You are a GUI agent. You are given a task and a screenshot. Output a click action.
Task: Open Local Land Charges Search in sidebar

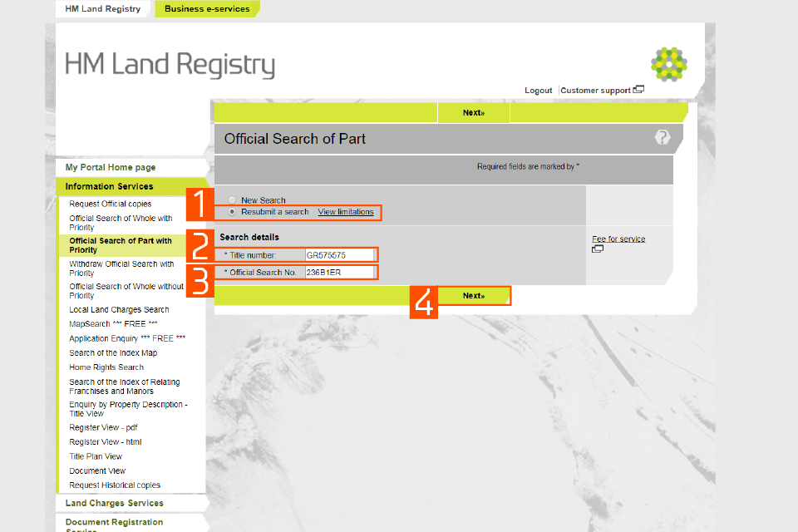[x=119, y=310]
